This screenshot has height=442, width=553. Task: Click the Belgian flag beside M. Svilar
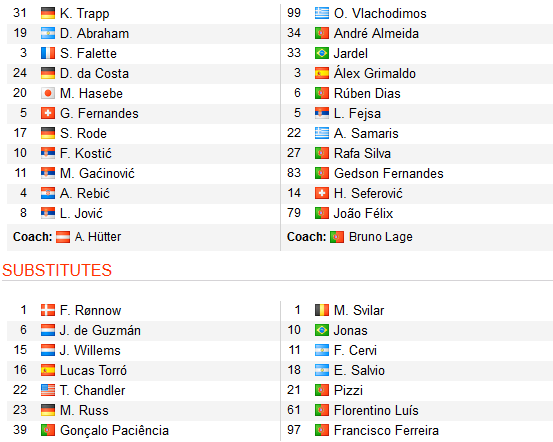tap(322, 310)
